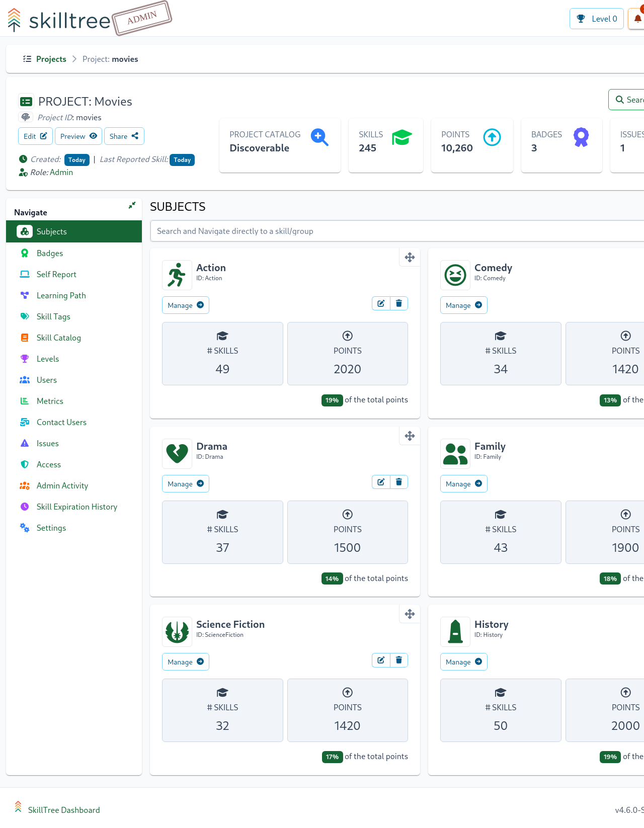Open Skill Expiration History

click(74, 507)
